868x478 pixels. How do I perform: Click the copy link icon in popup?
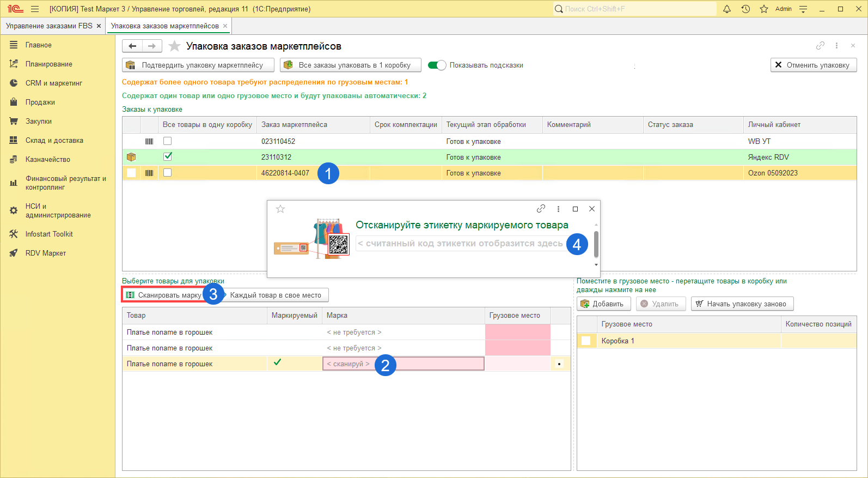coord(541,209)
